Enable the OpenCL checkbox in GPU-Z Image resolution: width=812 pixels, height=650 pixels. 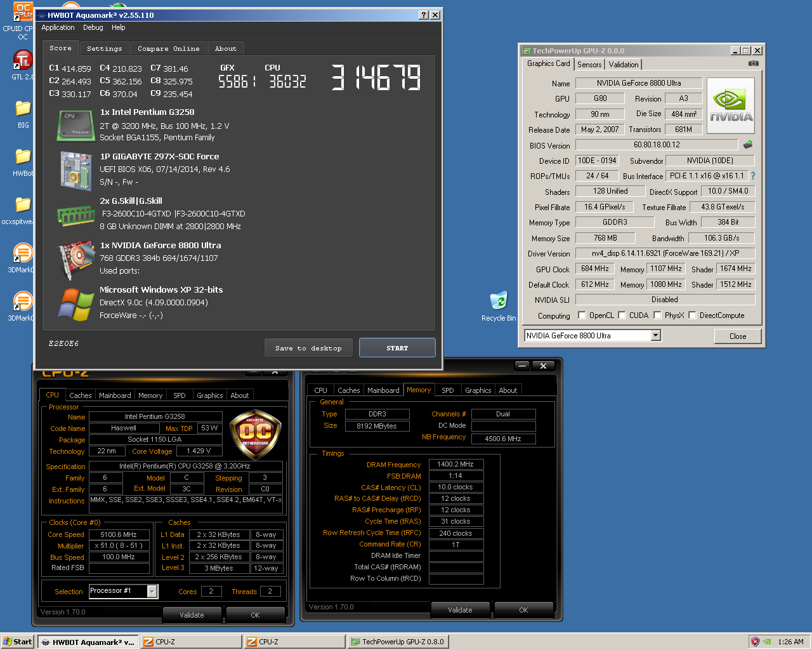tap(582, 315)
